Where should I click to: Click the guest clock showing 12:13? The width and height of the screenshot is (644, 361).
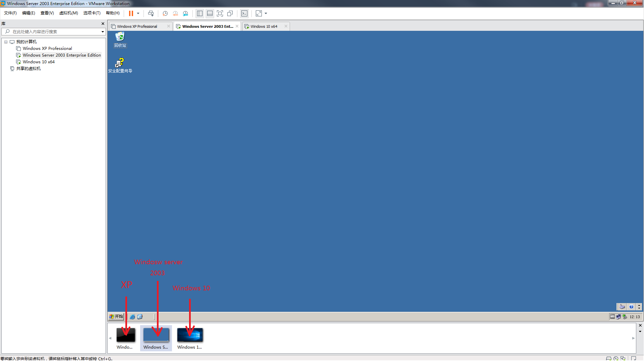coord(635,317)
